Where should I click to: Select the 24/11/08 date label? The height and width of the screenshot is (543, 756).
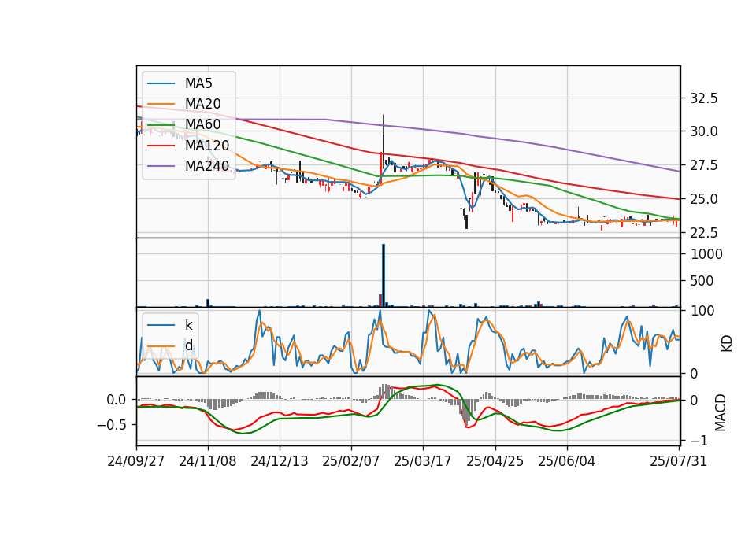[x=208, y=461]
